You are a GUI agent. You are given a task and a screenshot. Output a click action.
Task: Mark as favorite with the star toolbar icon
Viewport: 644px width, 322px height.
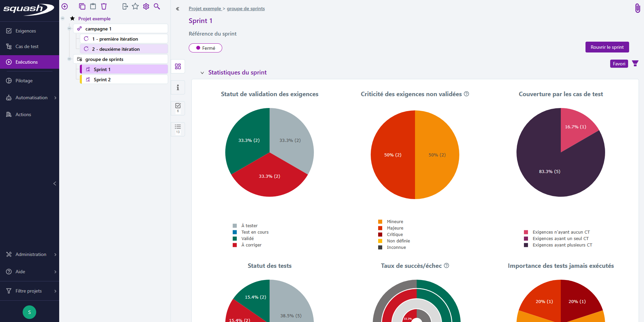point(135,6)
